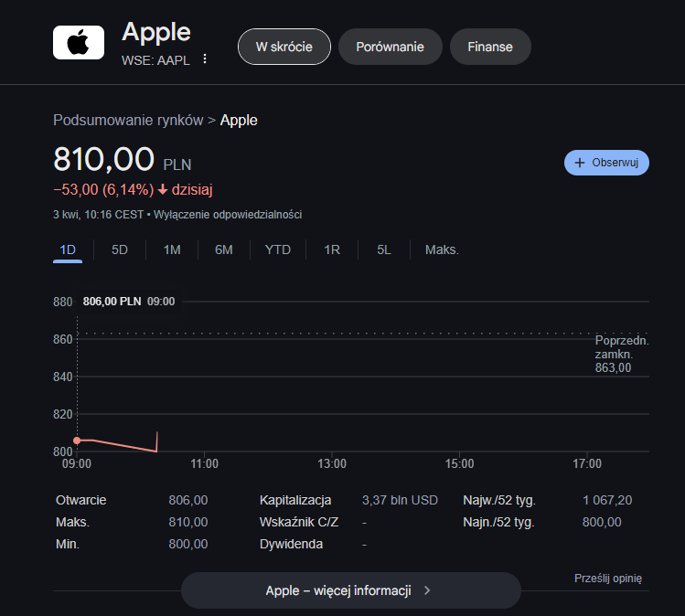This screenshot has height=616, width=685.
Task: Click the Najn./52 tyg. value 800,00
Action: coord(602,522)
